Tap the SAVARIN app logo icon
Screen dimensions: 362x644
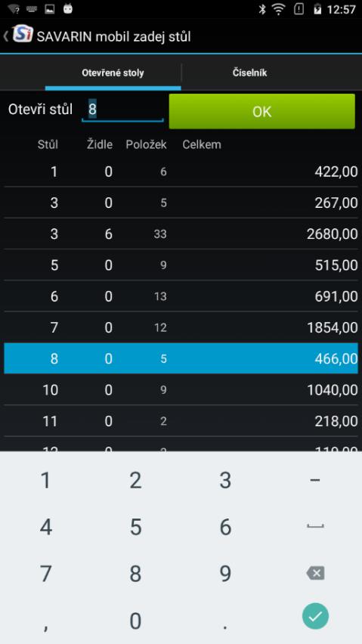[22, 34]
